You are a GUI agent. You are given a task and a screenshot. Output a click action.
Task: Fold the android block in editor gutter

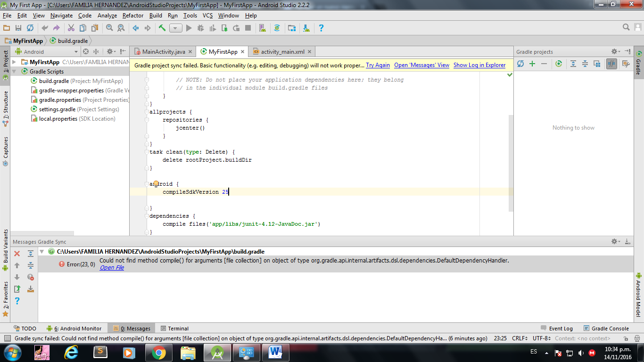147,184
